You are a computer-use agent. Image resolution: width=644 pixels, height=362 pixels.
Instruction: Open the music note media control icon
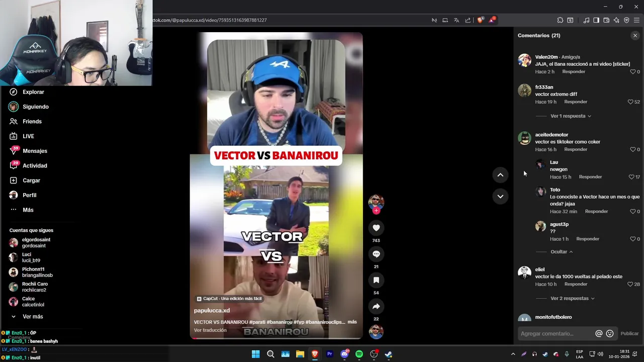click(586, 20)
